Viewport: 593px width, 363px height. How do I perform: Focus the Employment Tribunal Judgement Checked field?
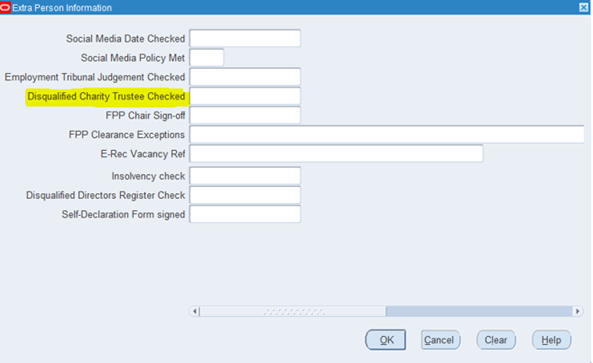click(x=245, y=77)
